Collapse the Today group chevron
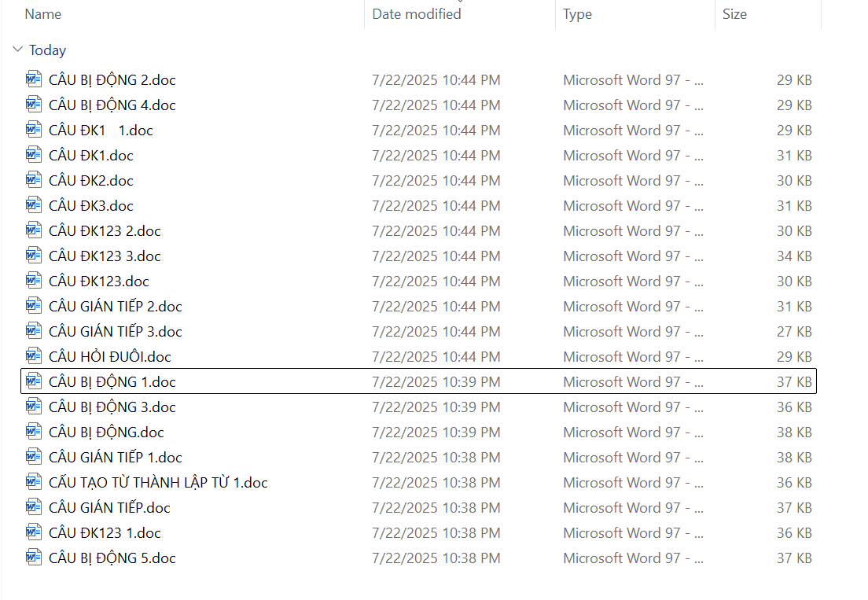This screenshot has height=600, width=868. pyautogui.click(x=17, y=50)
